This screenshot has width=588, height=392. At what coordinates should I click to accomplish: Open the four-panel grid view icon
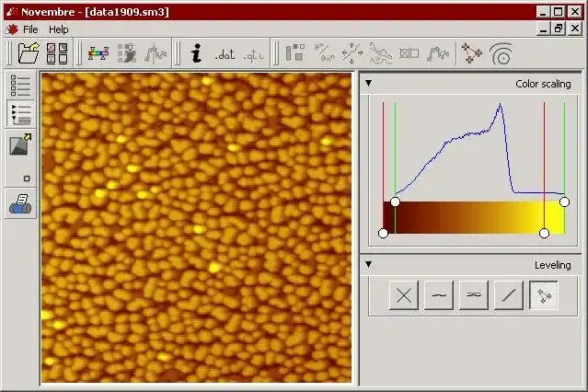tap(57, 53)
